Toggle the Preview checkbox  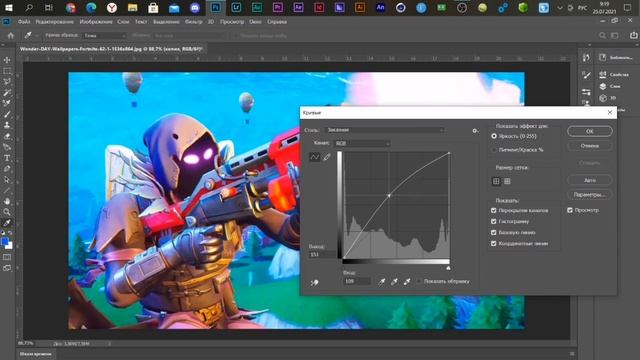point(570,210)
